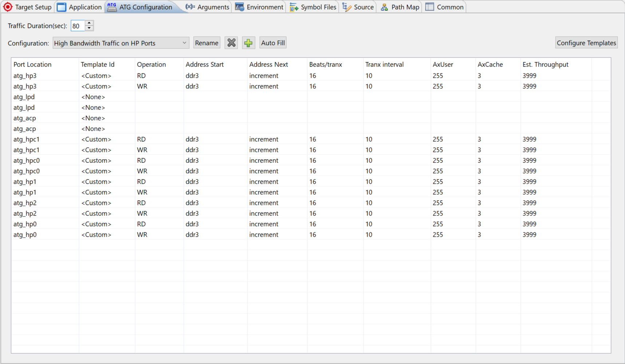Click the Path Map hierarchy icon
This screenshot has width=625, height=364.
[384, 7]
